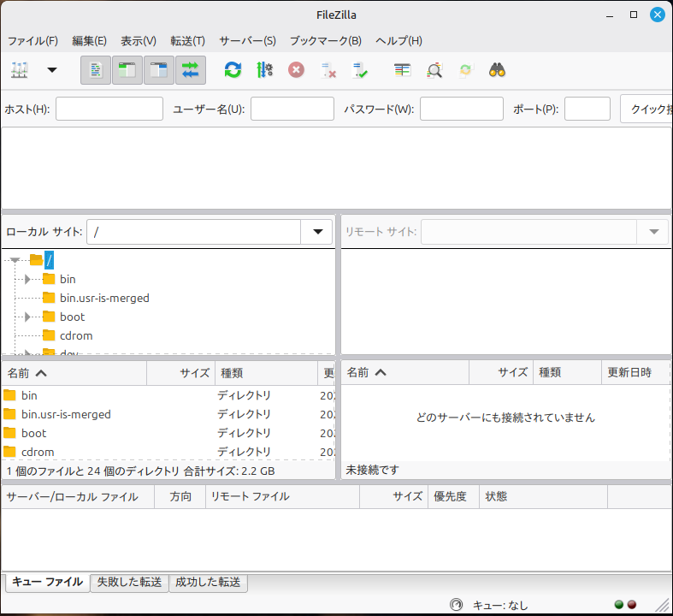Enable directory comparison with magnifier icon
The width and height of the screenshot is (673, 616).
click(434, 70)
